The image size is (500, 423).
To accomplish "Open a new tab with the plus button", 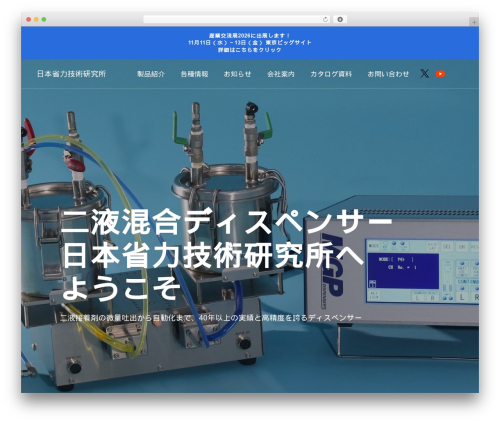I will pyautogui.click(x=474, y=22).
